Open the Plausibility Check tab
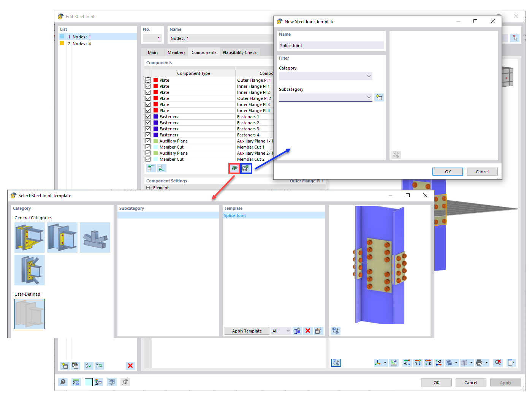The image size is (532, 399). point(240,52)
